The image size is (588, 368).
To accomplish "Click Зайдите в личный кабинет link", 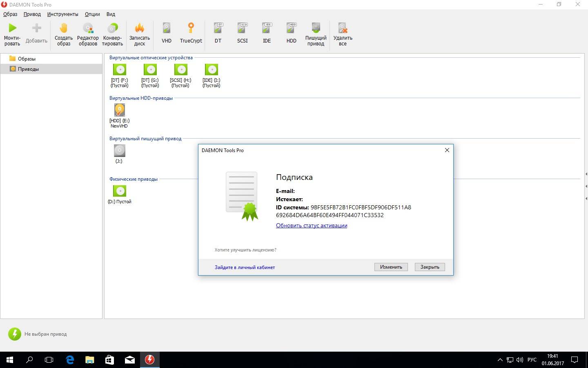I will coord(245,267).
